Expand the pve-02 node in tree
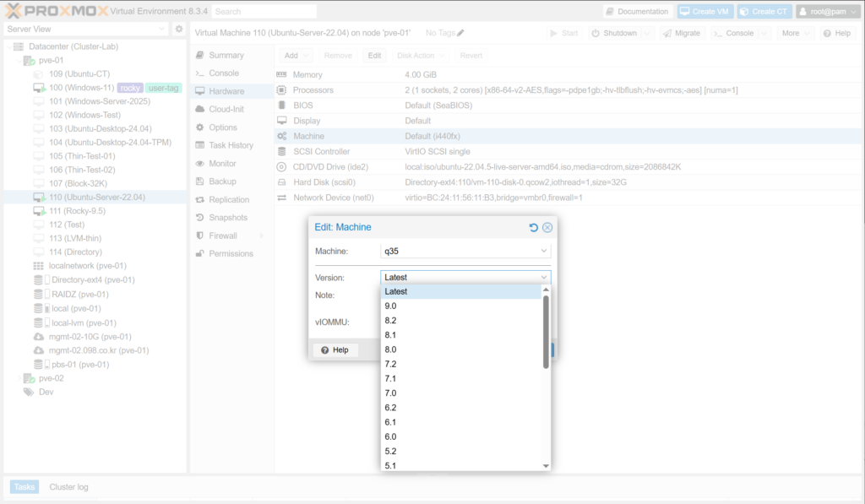 (x=20, y=378)
